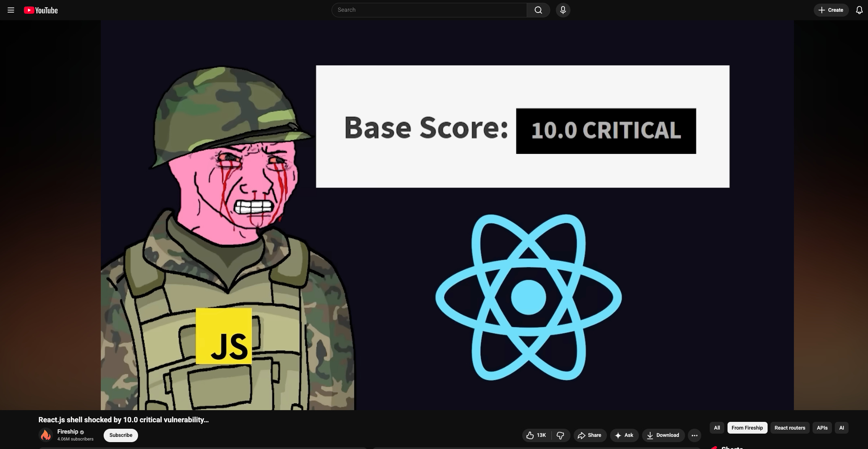Start voice search with microphone
Image resolution: width=868 pixels, height=449 pixels.
(563, 10)
